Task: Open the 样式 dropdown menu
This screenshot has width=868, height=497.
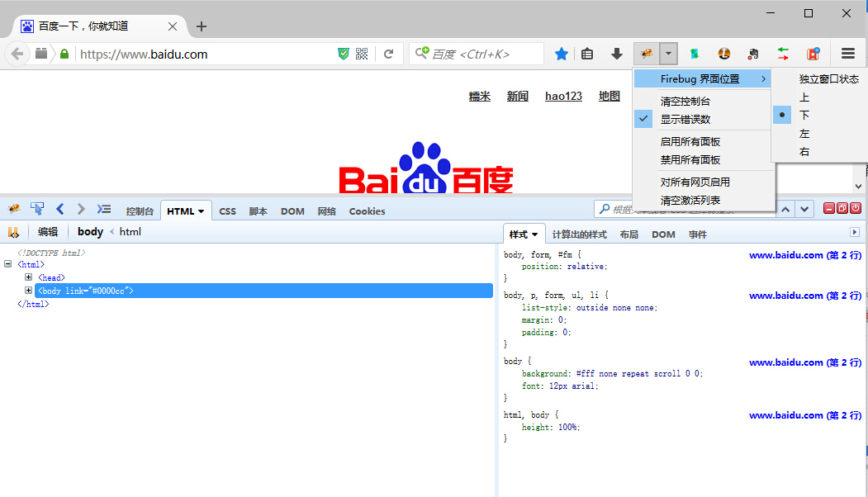Action: 524,234
